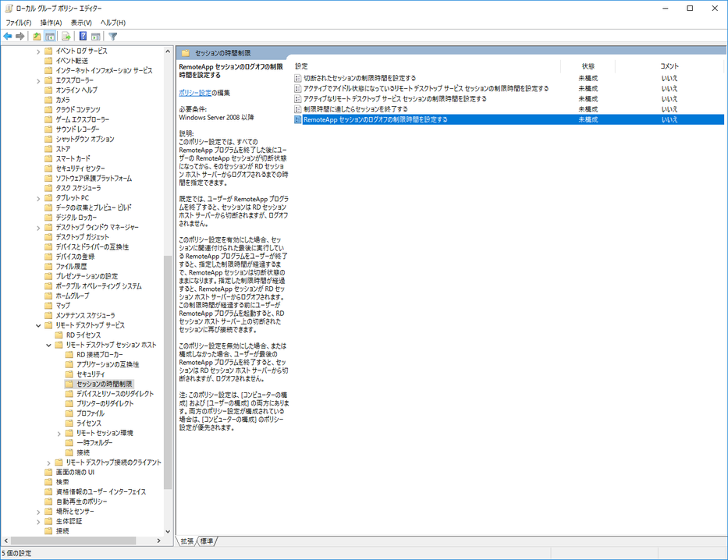Click the filter funnel toolbar icon
Image resolution: width=728 pixels, height=560 pixels.
[112, 36]
